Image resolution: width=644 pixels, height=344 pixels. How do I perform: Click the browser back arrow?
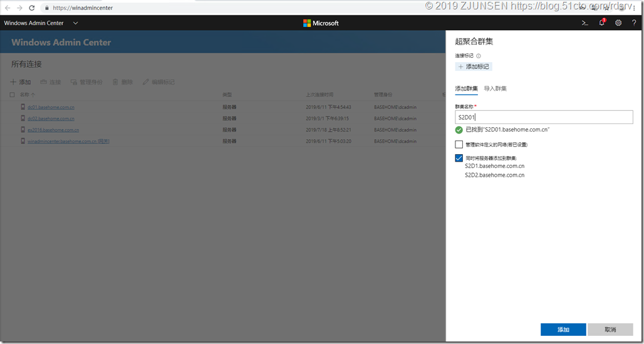point(8,8)
